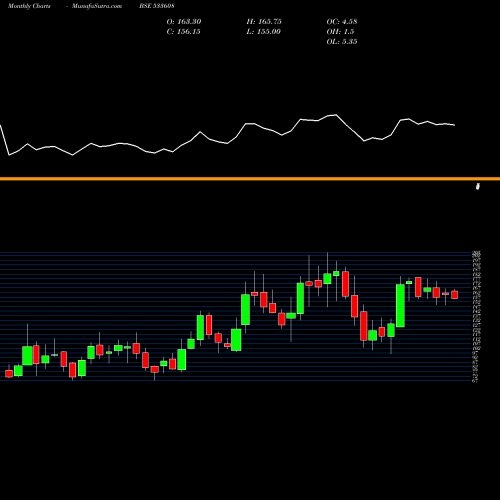Click the "Monthly Charts" title text
The image size is (500, 500).
pyautogui.click(x=29, y=6)
